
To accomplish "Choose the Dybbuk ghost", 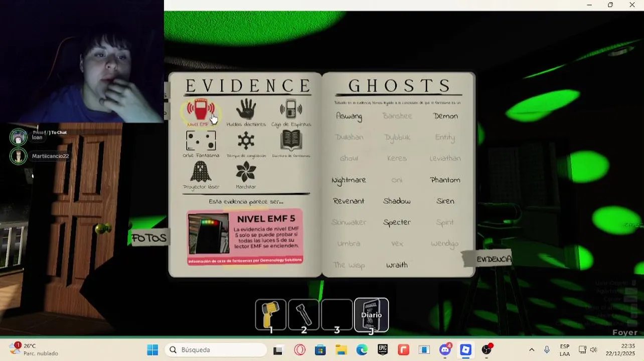I will 397,137.
